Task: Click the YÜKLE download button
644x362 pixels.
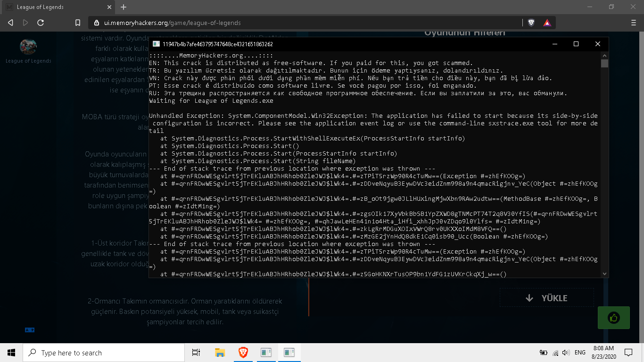Action: [x=547, y=298]
